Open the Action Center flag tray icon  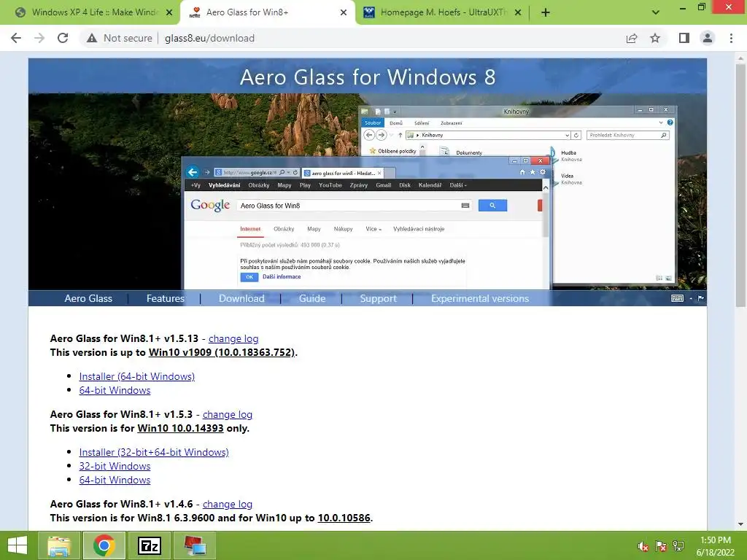tap(661, 546)
